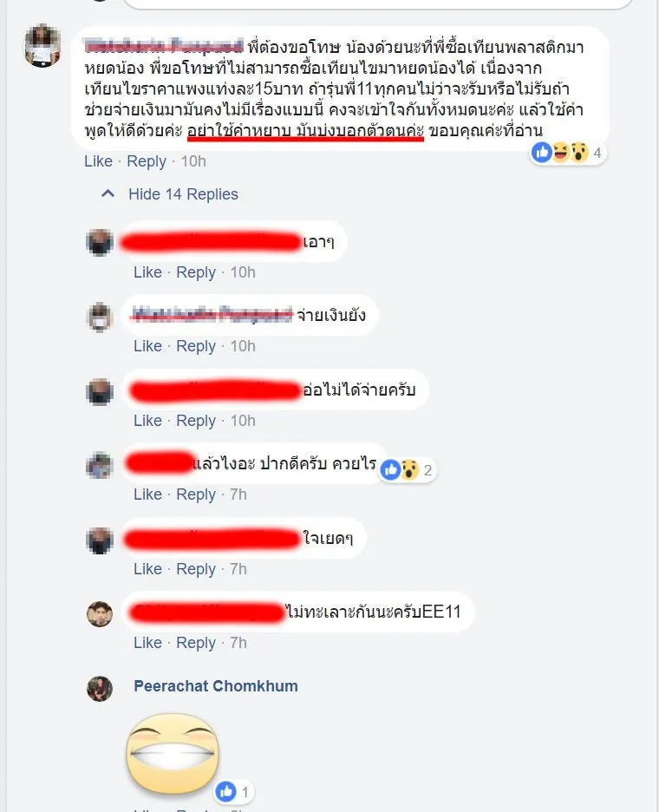Click the Hide 14 Replies link
The image size is (659, 812).
pos(183,194)
